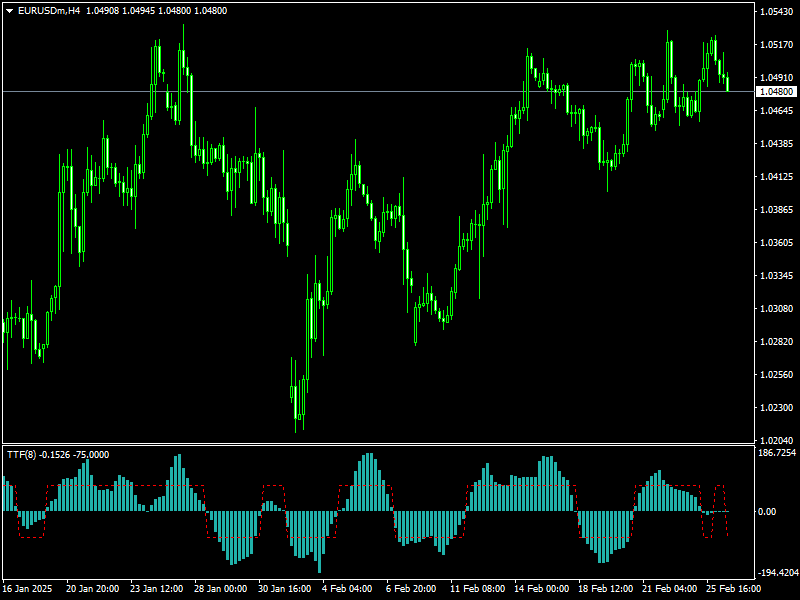800x600 pixels.
Task: Click the deepest negative histogram bar near 28 Jan
Action: point(232,540)
